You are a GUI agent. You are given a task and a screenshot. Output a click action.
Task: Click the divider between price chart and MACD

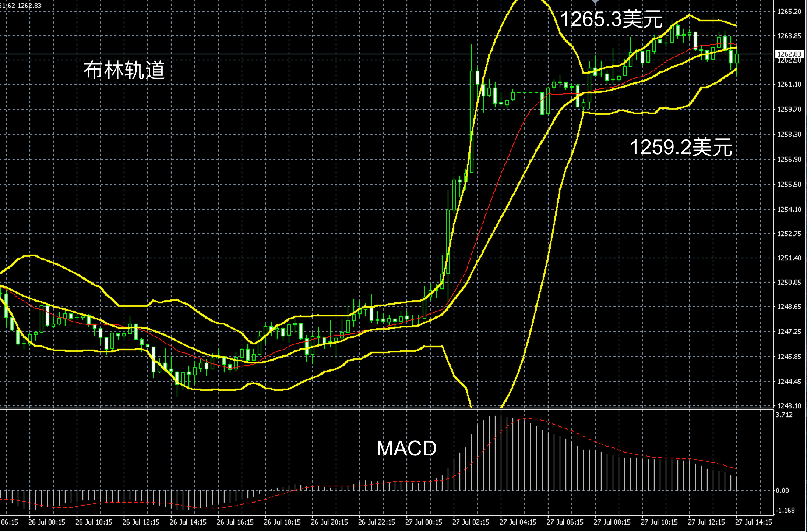[368, 409]
